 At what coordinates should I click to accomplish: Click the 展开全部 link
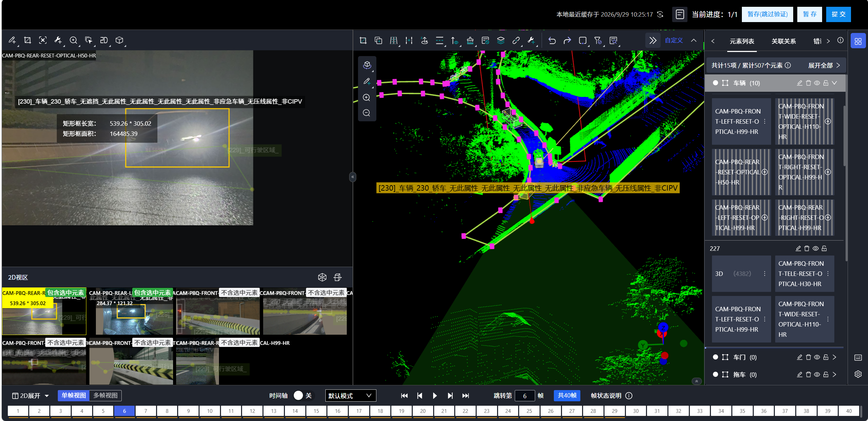coord(824,66)
